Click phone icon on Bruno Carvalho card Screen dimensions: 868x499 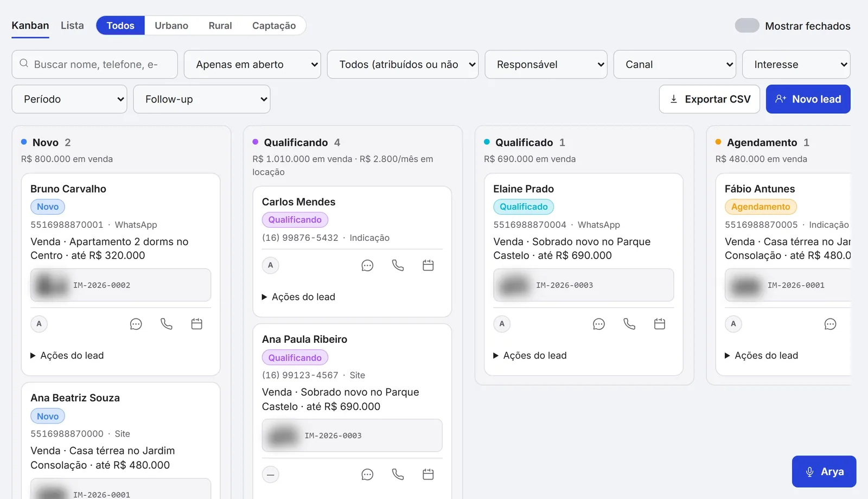coord(167,324)
